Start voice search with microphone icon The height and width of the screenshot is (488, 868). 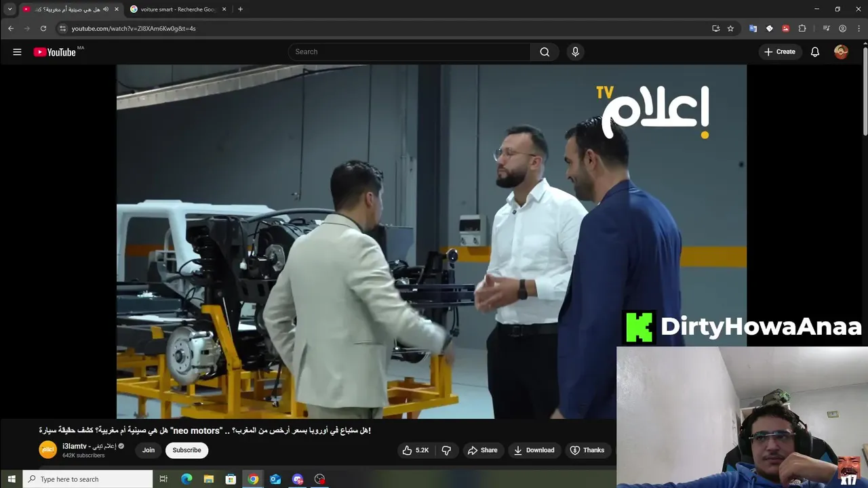click(x=575, y=52)
